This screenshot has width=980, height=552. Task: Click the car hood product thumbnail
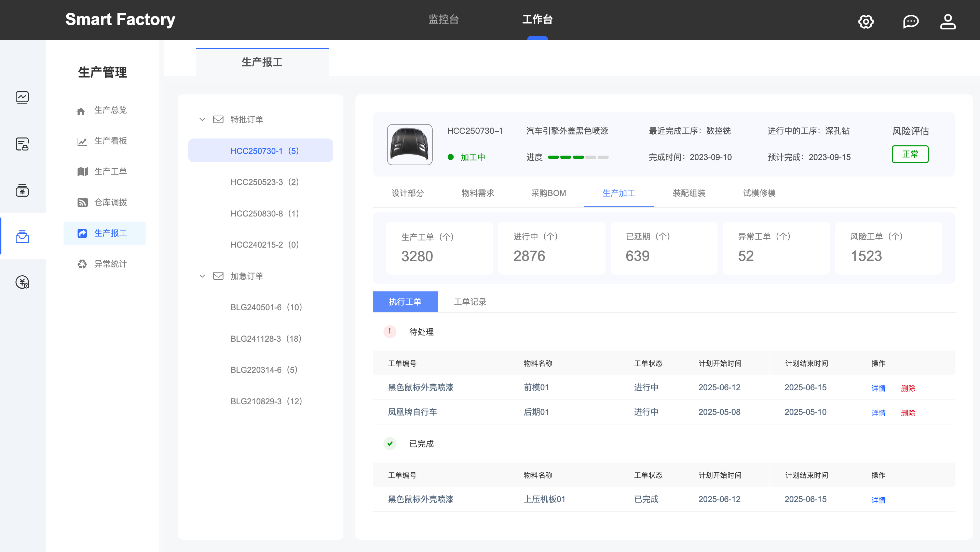(x=409, y=145)
